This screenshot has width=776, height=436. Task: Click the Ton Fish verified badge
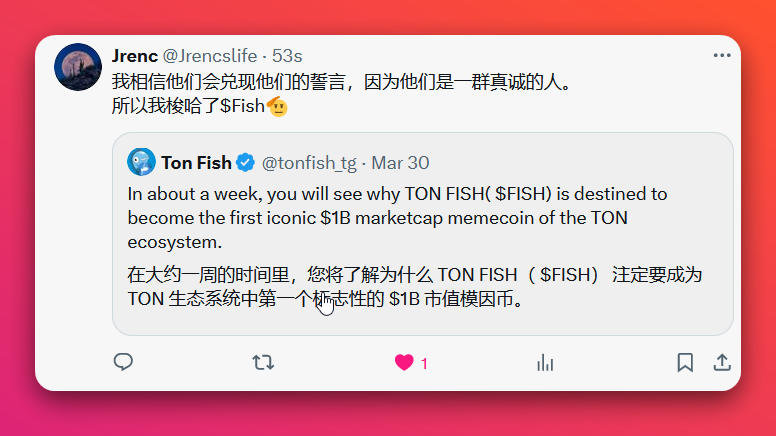pyautogui.click(x=245, y=162)
